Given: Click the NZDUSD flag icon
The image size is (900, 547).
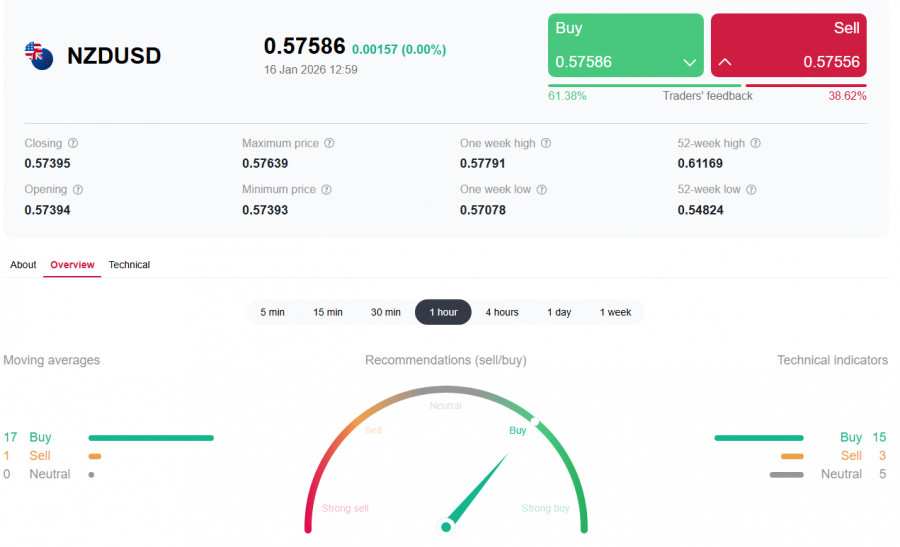Looking at the screenshot, I should click(39, 56).
